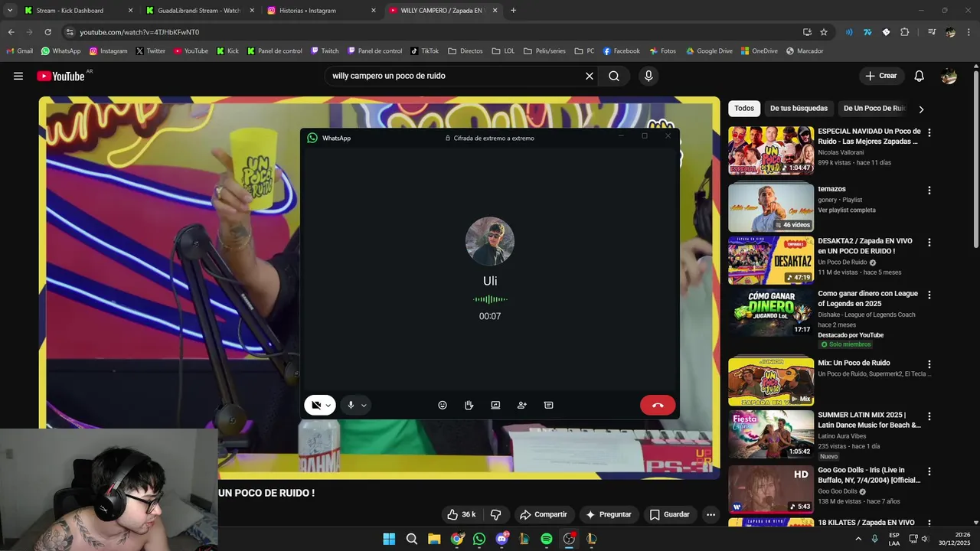
Task: Open YouTube notifications bell
Action: [x=919, y=76]
